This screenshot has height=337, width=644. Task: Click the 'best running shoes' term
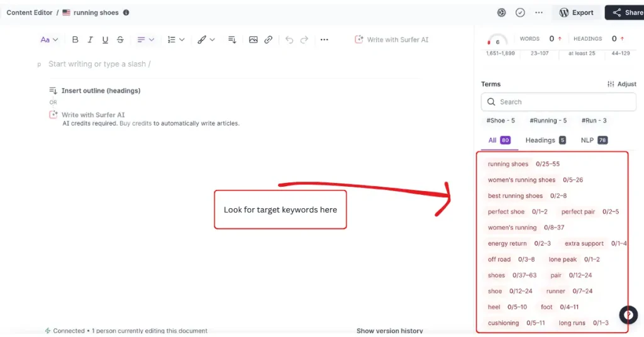point(515,196)
